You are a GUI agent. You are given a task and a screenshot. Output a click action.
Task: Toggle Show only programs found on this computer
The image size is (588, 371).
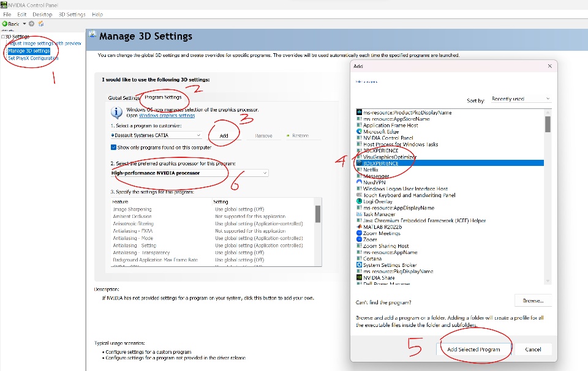click(x=113, y=148)
